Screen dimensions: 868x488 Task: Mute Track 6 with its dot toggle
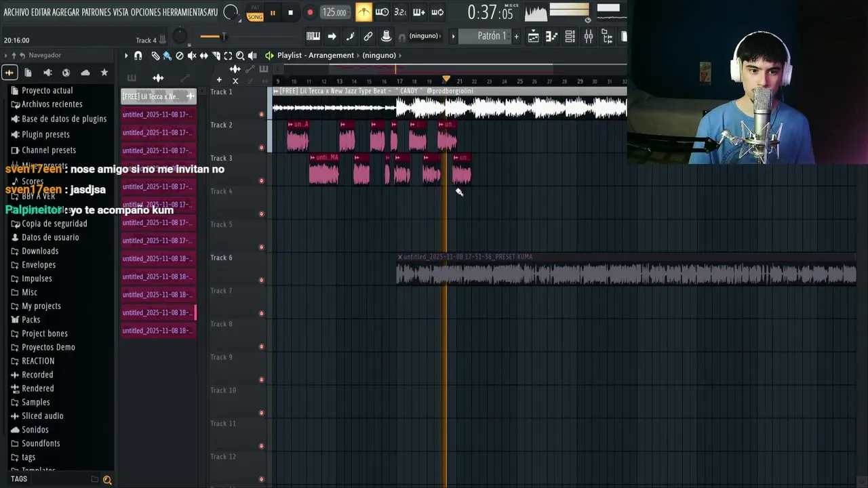tap(262, 281)
